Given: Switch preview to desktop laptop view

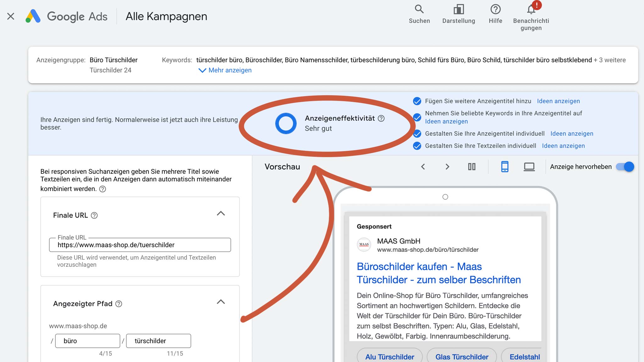Looking at the screenshot, I should pos(529,167).
